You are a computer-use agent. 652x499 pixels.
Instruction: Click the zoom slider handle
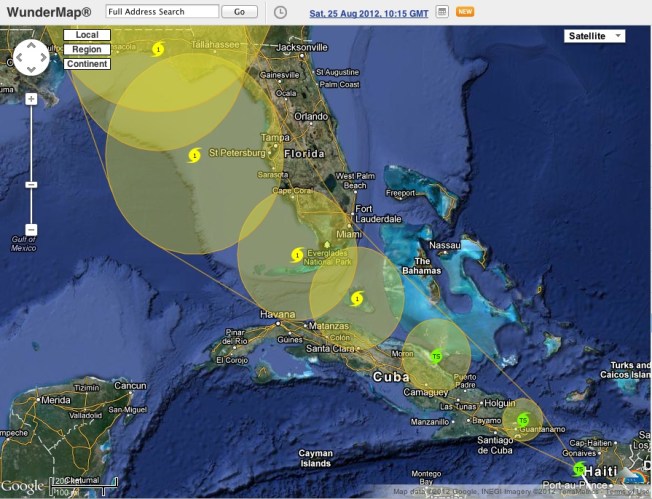tap(31, 185)
